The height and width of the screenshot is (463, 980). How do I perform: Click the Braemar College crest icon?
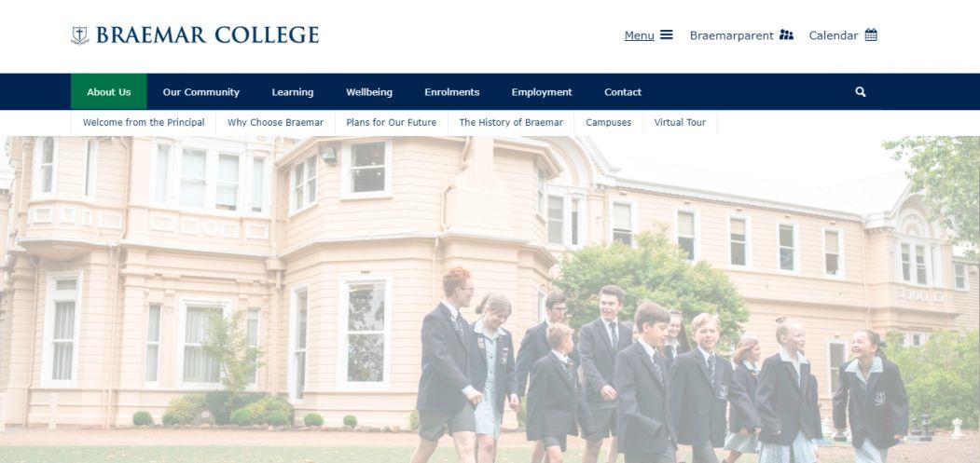tap(80, 35)
